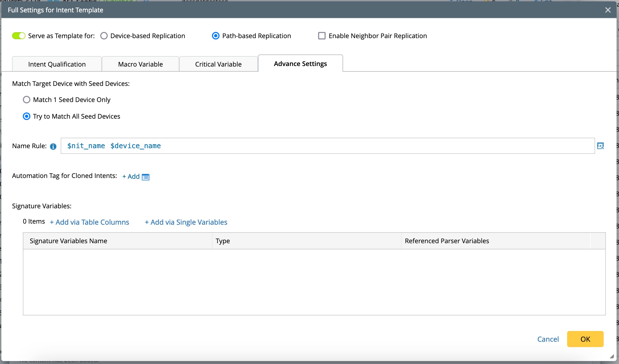Select Try to Match All Seed Devices

tap(27, 116)
